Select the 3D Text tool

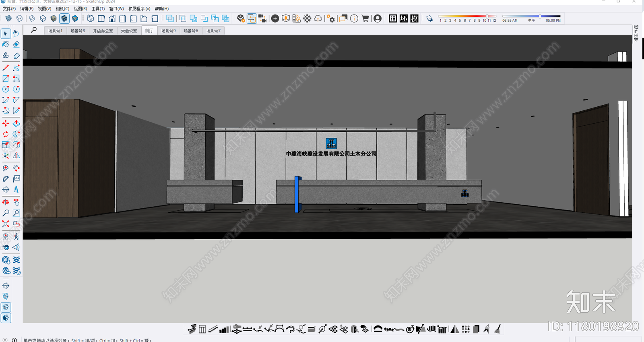[x=16, y=189]
